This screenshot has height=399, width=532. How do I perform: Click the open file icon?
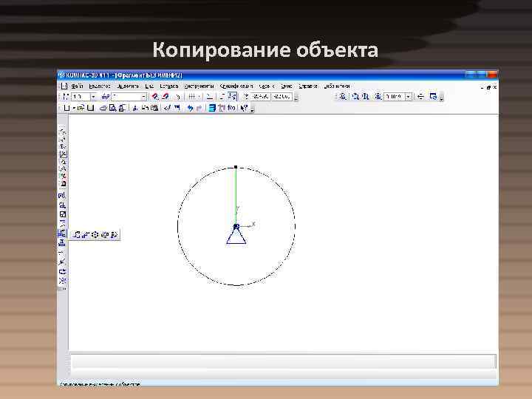point(81,108)
